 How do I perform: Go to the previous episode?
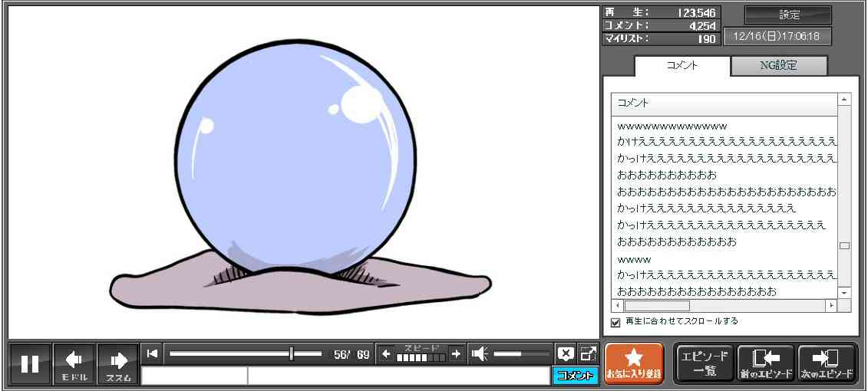(765, 363)
